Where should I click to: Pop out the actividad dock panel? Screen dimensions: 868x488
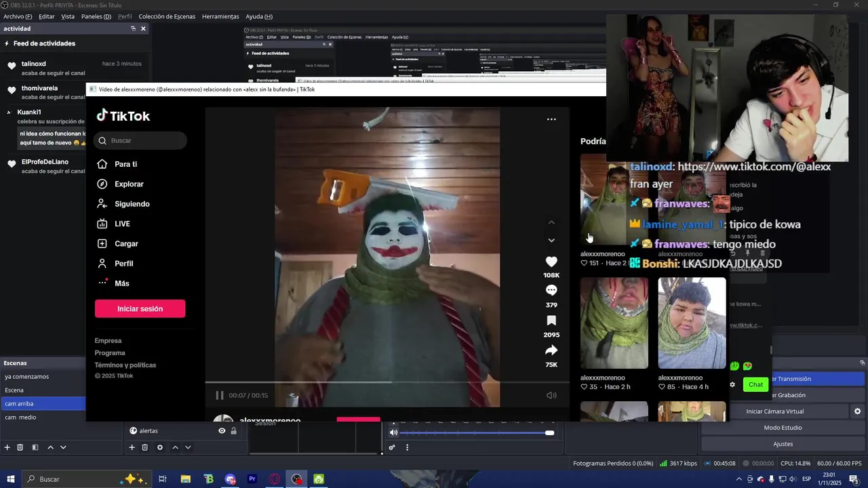(x=133, y=28)
